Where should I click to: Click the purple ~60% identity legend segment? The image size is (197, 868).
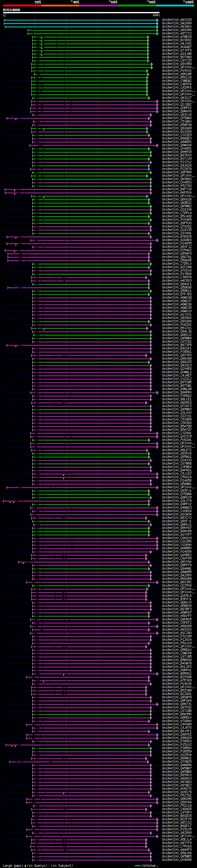(98, 6)
